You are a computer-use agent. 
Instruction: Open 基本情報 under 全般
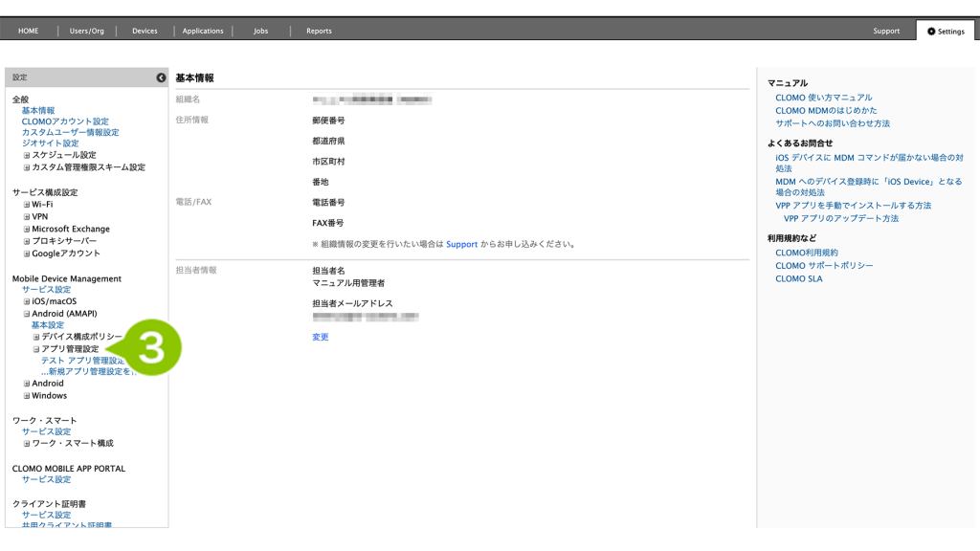(x=38, y=111)
